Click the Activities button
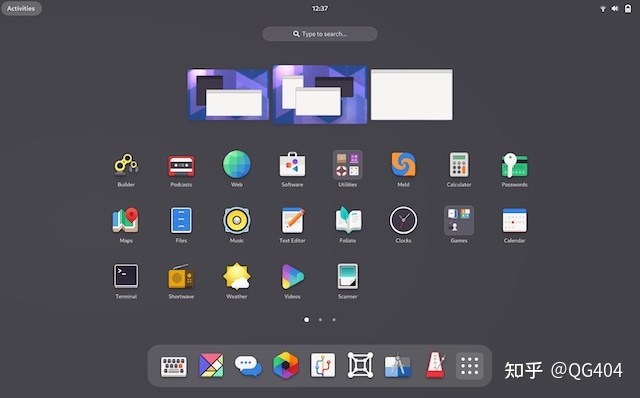 click(21, 8)
